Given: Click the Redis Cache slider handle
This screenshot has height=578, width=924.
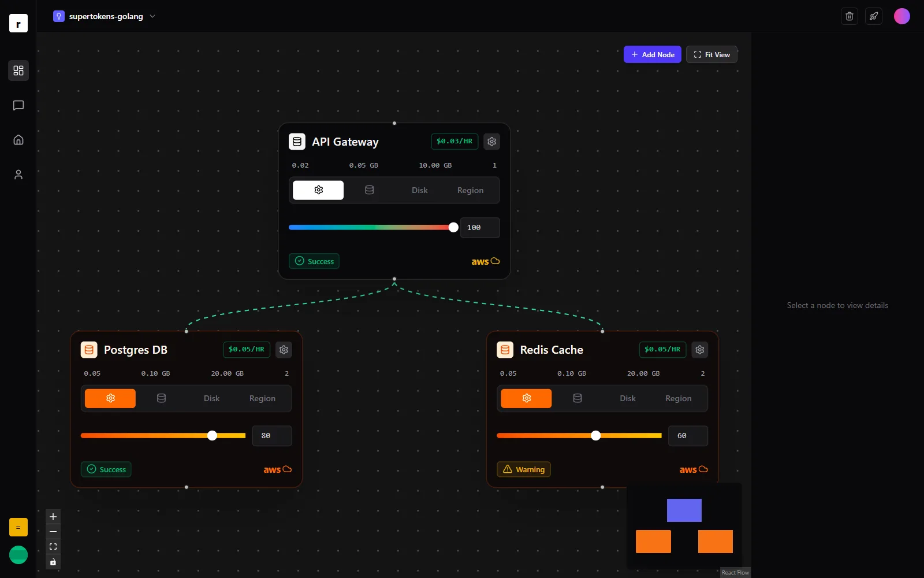Looking at the screenshot, I should tap(595, 436).
